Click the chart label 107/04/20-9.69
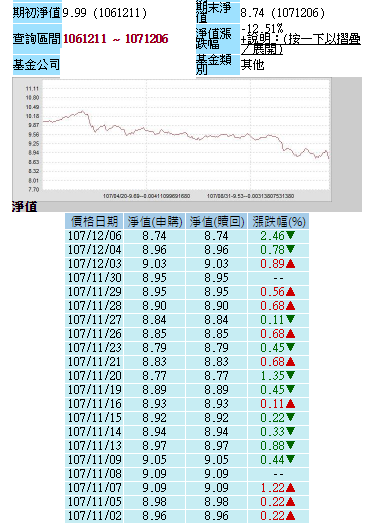The width and height of the screenshot is (367, 523). [x=146, y=196]
